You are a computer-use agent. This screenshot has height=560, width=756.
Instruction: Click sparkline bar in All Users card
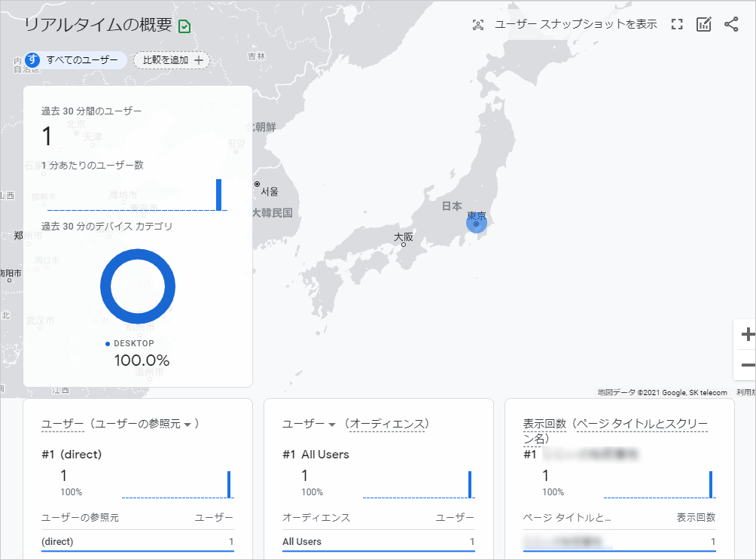(x=470, y=484)
